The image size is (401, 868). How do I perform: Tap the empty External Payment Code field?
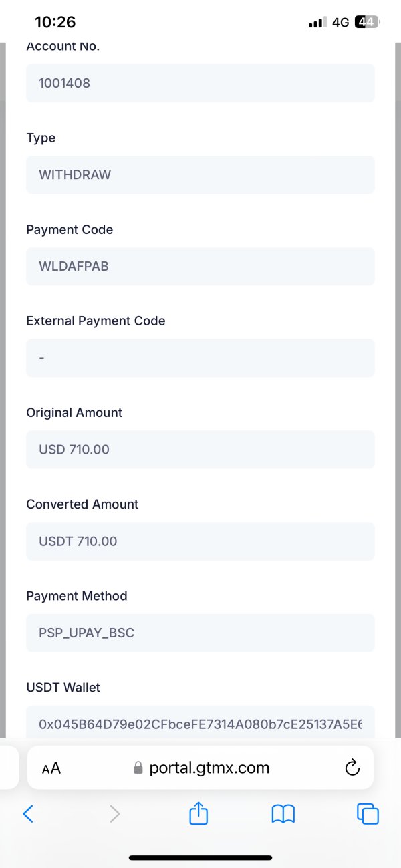click(x=200, y=358)
